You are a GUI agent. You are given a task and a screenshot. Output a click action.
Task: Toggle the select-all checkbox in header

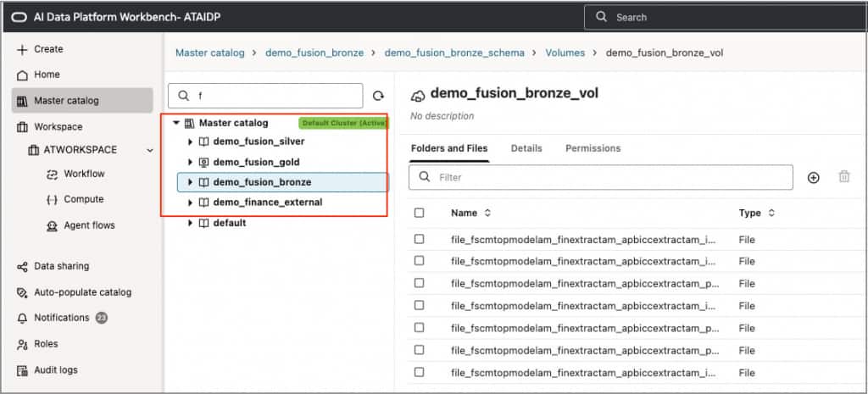tap(420, 213)
